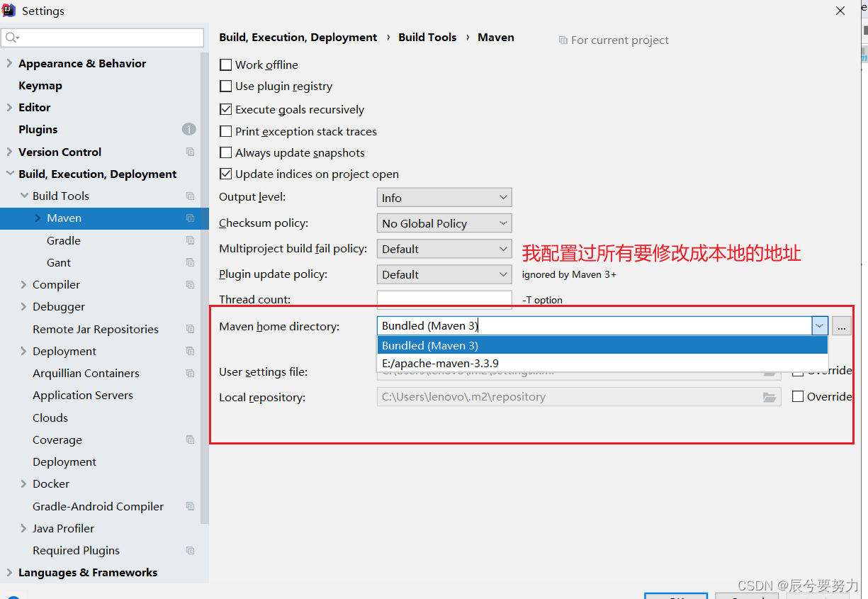The width and height of the screenshot is (868, 599).
Task: Select Bundled (Maven 3) from dropdown list
Action: [602, 345]
